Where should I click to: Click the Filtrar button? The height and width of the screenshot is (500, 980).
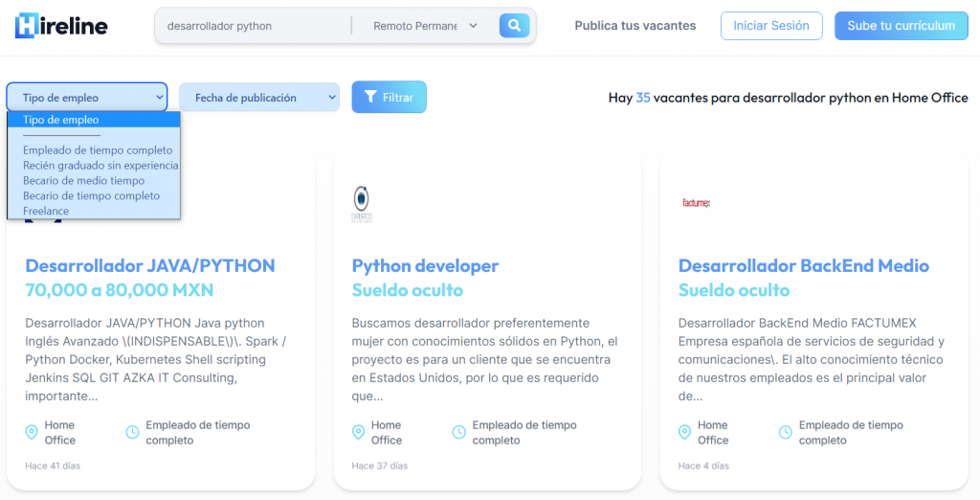point(389,97)
